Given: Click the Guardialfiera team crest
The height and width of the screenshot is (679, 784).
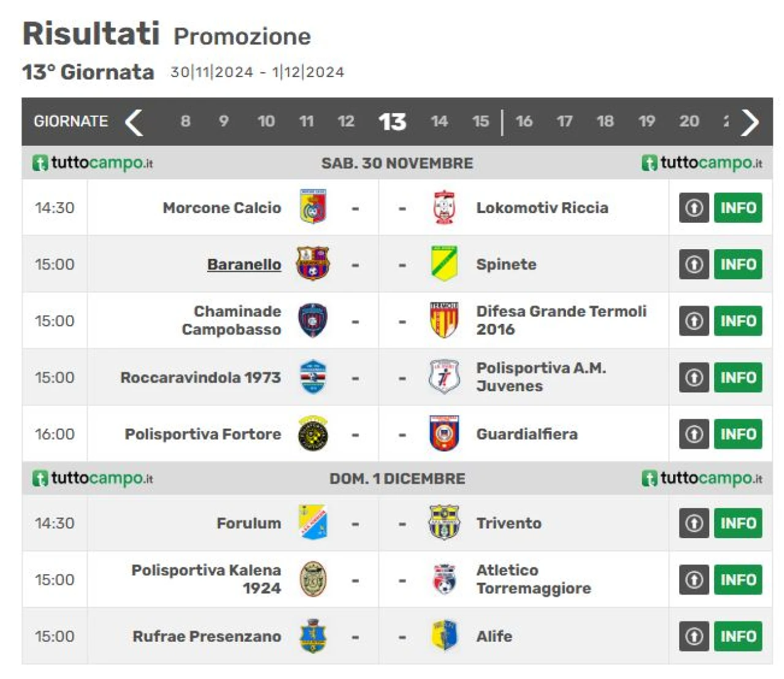Looking at the screenshot, I should click(x=444, y=433).
